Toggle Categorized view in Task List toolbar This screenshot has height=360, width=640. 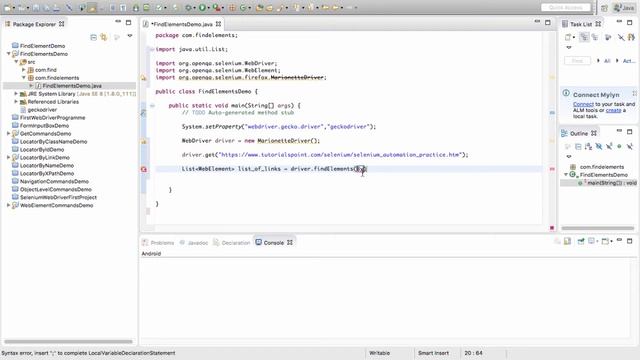tap(584, 37)
